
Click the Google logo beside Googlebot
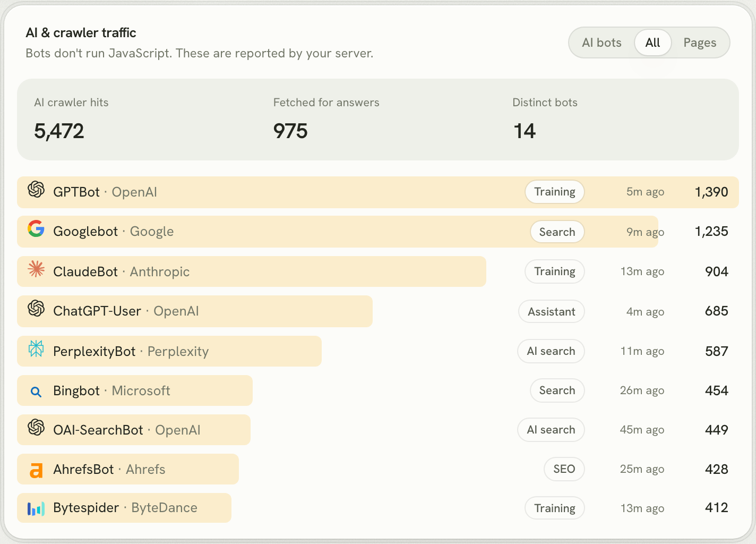(x=36, y=228)
